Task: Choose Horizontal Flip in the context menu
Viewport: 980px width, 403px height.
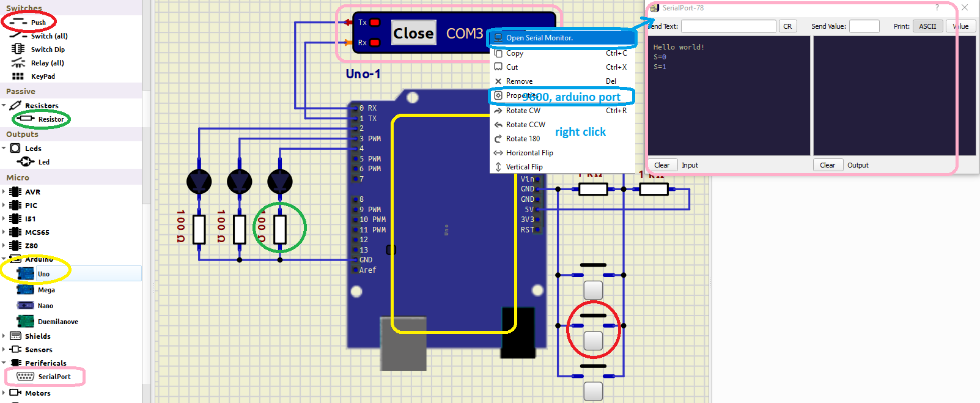Action: tap(562, 153)
